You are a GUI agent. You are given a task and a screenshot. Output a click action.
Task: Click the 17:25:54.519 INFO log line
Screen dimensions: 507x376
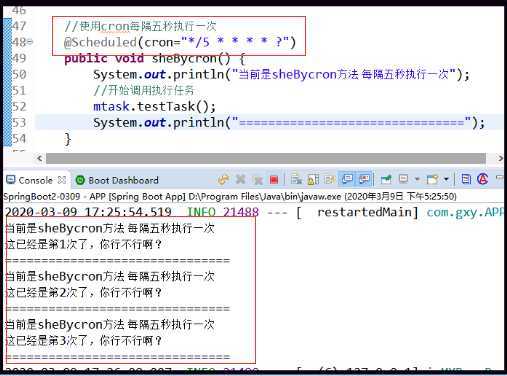click(x=254, y=212)
